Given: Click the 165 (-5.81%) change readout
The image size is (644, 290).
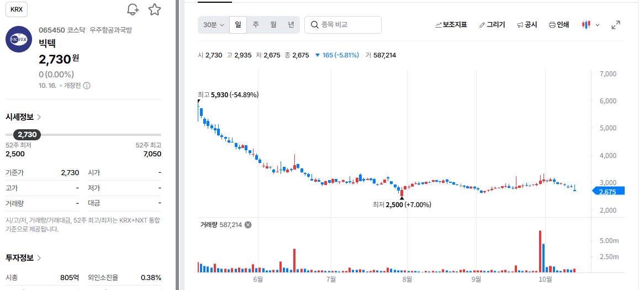Looking at the screenshot, I should click(337, 55).
